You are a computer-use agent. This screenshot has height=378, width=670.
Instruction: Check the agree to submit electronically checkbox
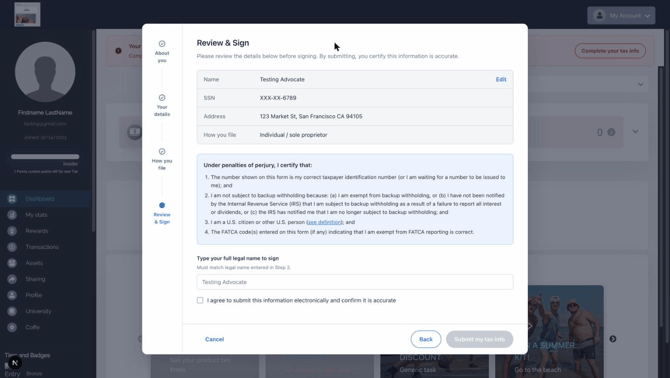click(x=200, y=300)
